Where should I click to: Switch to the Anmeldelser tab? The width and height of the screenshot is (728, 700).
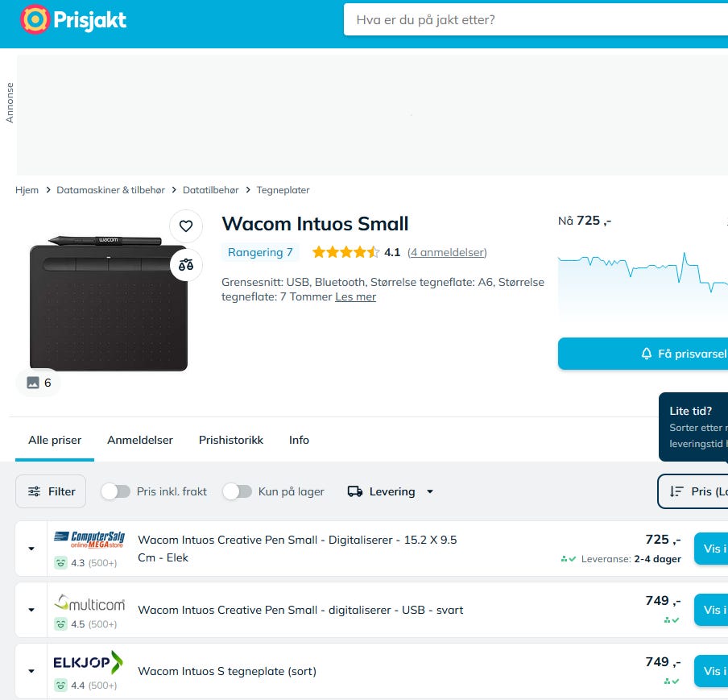pos(140,440)
